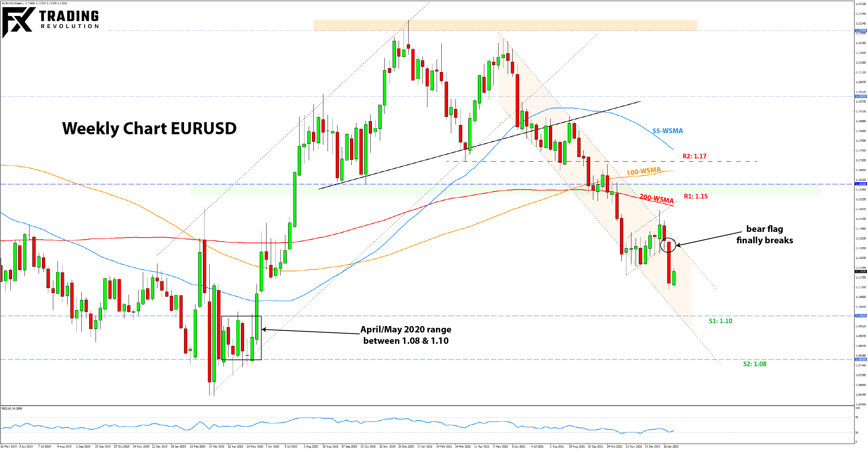This screenshot has width=868, height=450.
Task: Click the 1.12025 current price tag
Action: [x=861, y=271]
